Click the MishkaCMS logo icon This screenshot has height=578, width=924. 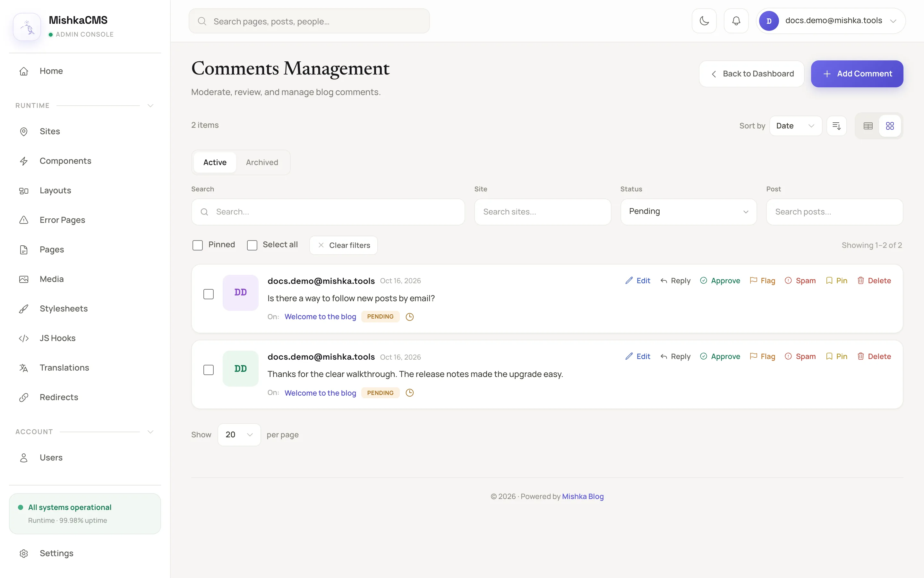click(x=27, y=27)
